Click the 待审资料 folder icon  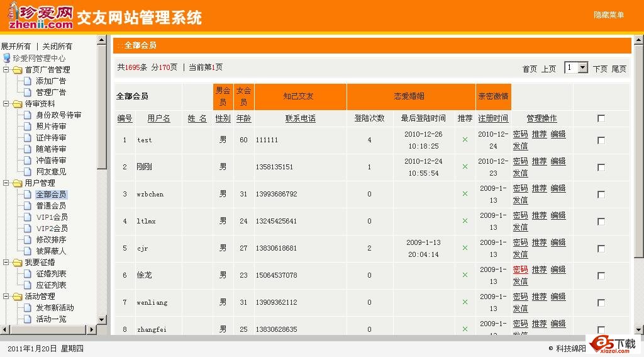point(17,104)
